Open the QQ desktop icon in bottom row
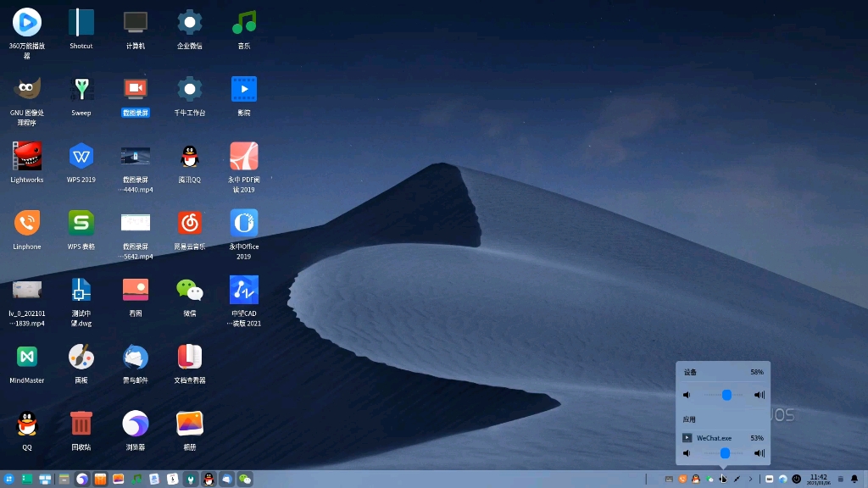Screen dimensions: 868x488 pos(27,424)
